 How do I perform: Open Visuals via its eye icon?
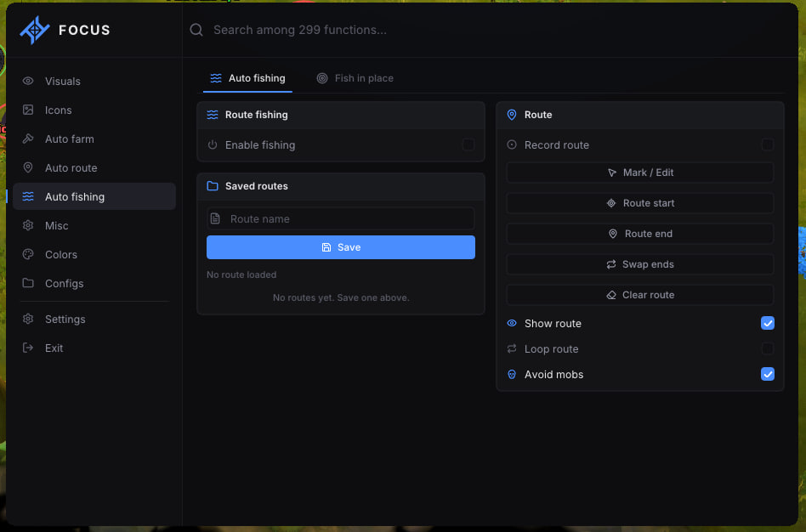28,81
